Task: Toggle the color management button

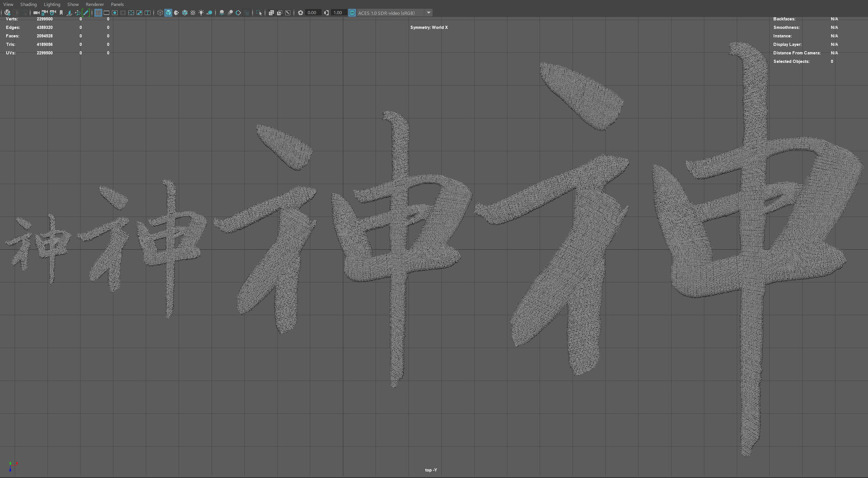Action: (352, 13)
